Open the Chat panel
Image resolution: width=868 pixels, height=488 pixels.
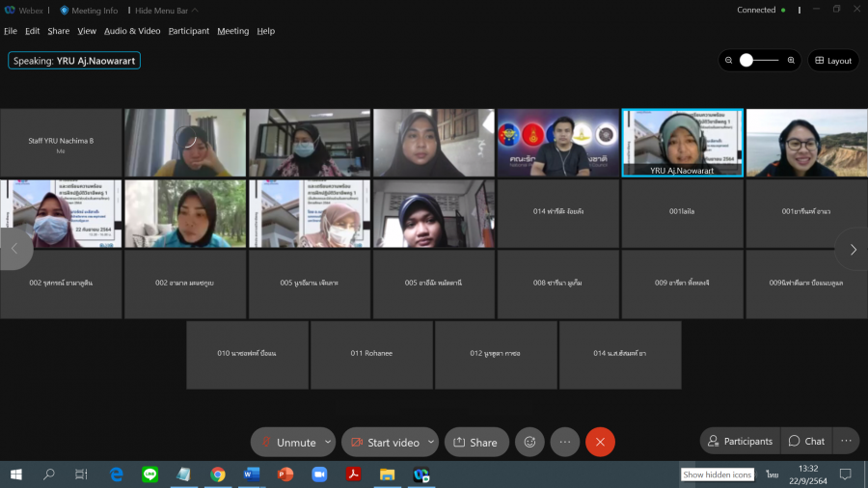point(806,441)
